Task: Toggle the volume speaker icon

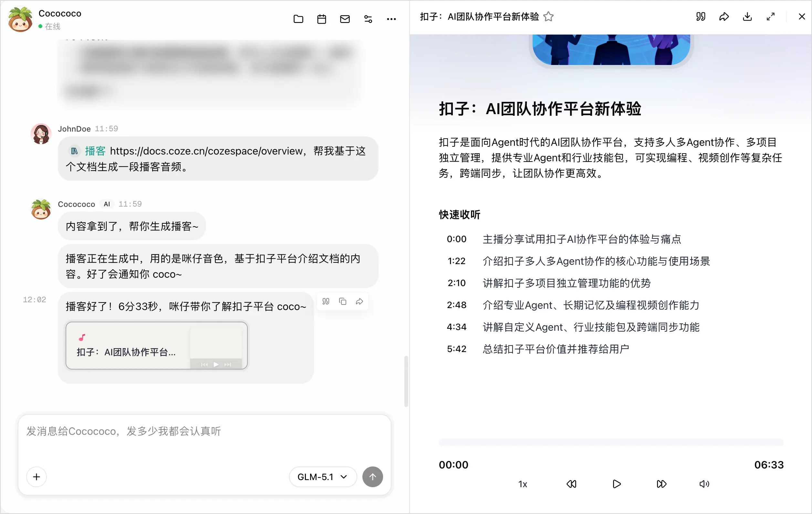Action: click(x=704, y=484)
